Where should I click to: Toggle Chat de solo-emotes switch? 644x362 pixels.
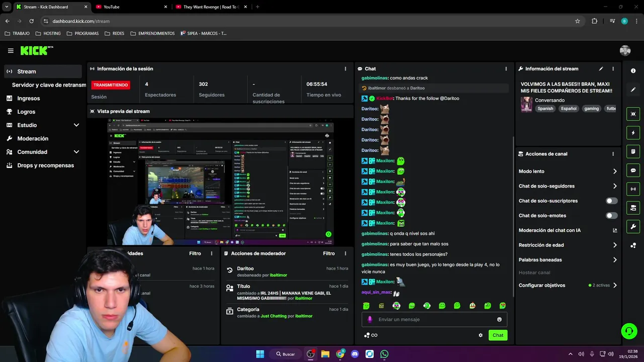click(612, 216)
